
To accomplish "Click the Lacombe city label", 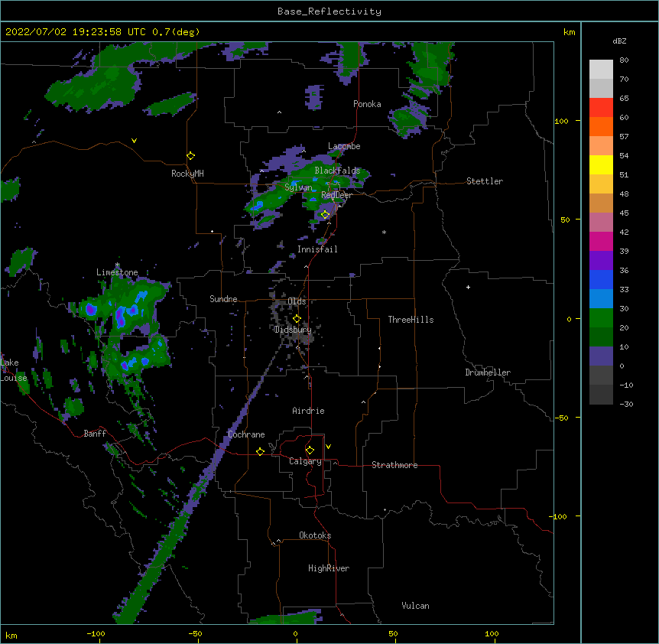I will tap(344, 146).
